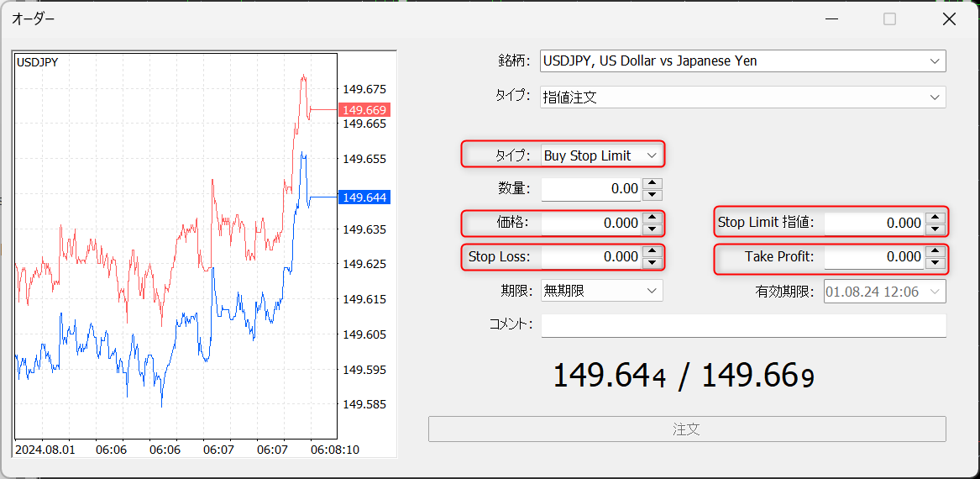This screenshot has height=479, width=980.
Task: Decrease Take Profit with down arrow
Action: pyautogui.click(x=935, y=262)
